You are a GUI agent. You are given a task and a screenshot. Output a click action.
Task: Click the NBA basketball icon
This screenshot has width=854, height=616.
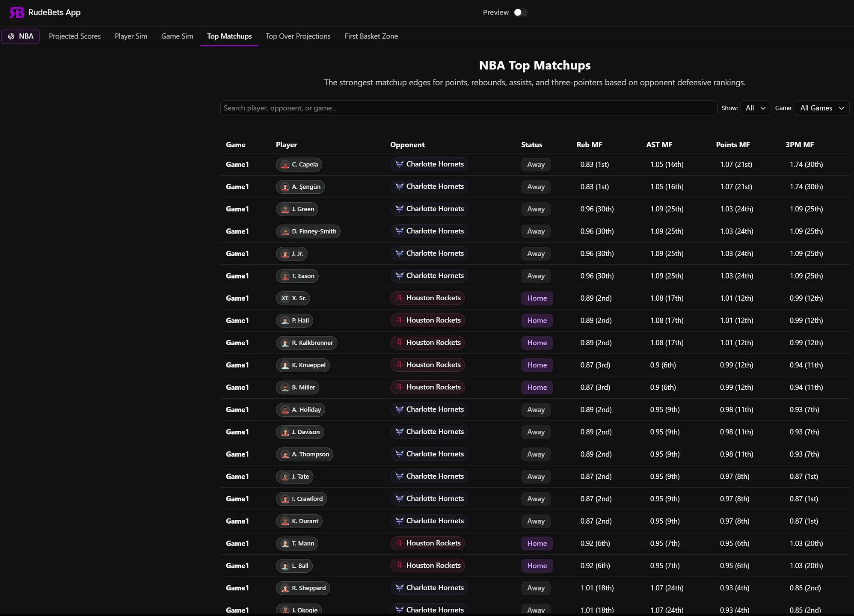click(11, 36)
